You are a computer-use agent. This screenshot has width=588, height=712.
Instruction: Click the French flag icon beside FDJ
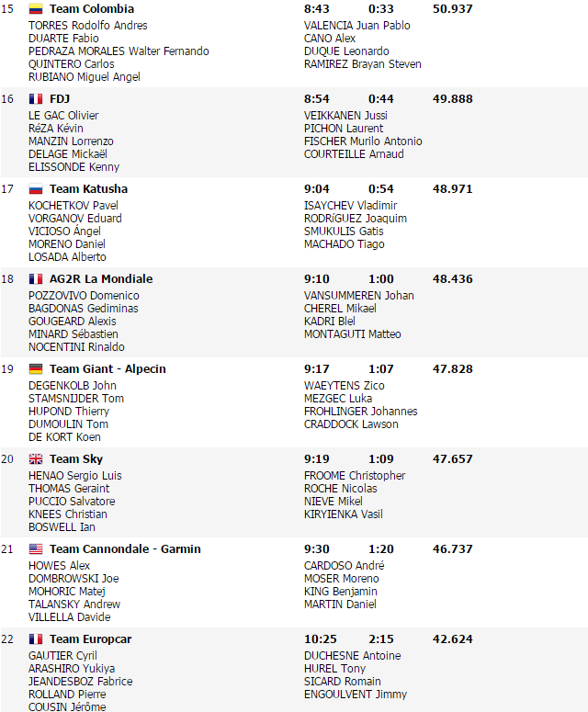[36, 99]
